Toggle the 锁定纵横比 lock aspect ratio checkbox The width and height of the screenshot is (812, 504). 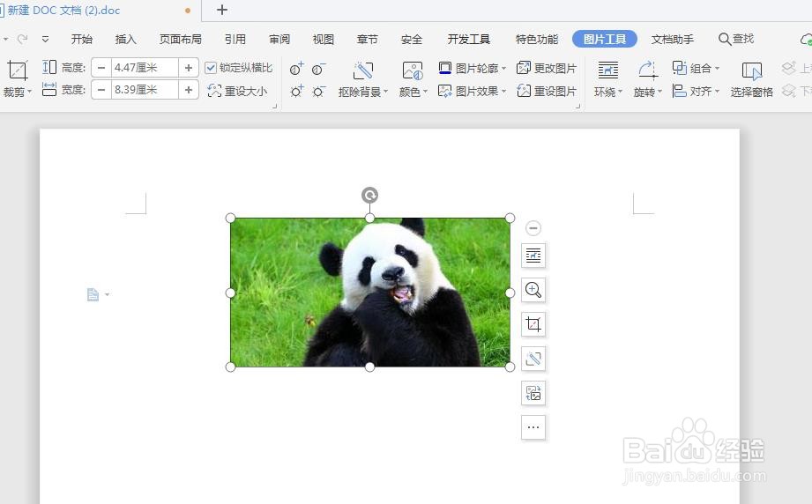point(210,68)
